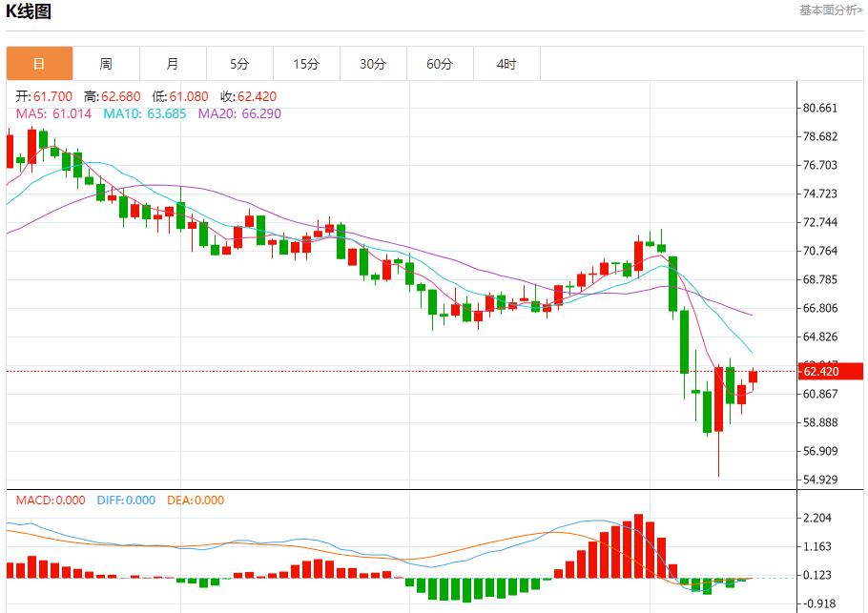Click the MA20 indicator label
Screen dimensions: 868x613
click(x=239, y=113)
